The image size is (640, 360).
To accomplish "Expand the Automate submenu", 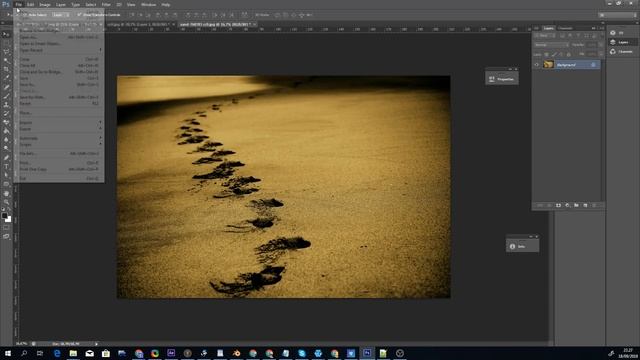I will point(59,138).
